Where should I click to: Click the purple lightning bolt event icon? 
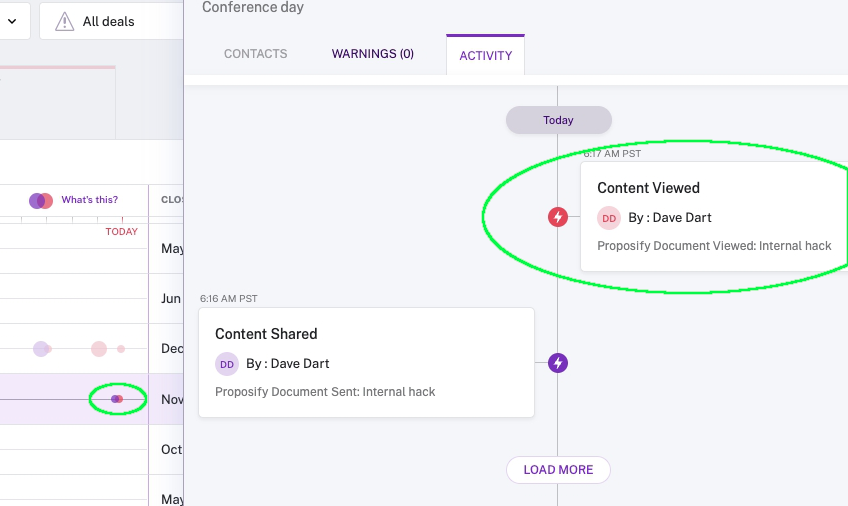tap(558, 363)
